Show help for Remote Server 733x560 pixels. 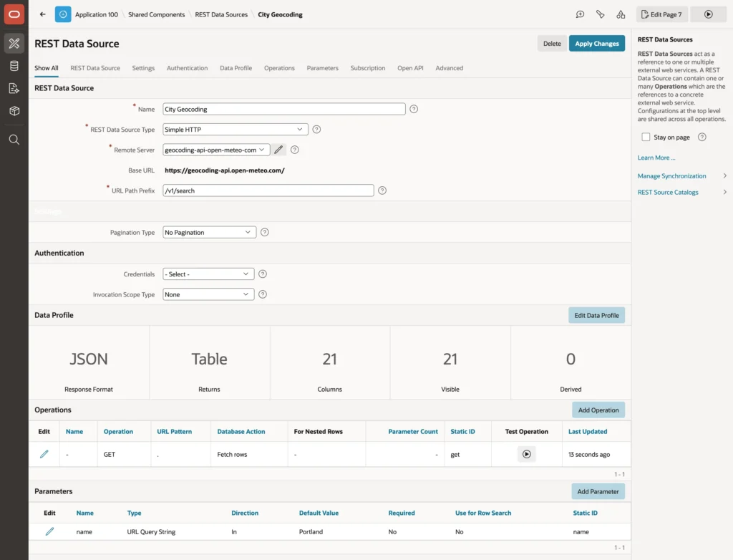point(294,150)
